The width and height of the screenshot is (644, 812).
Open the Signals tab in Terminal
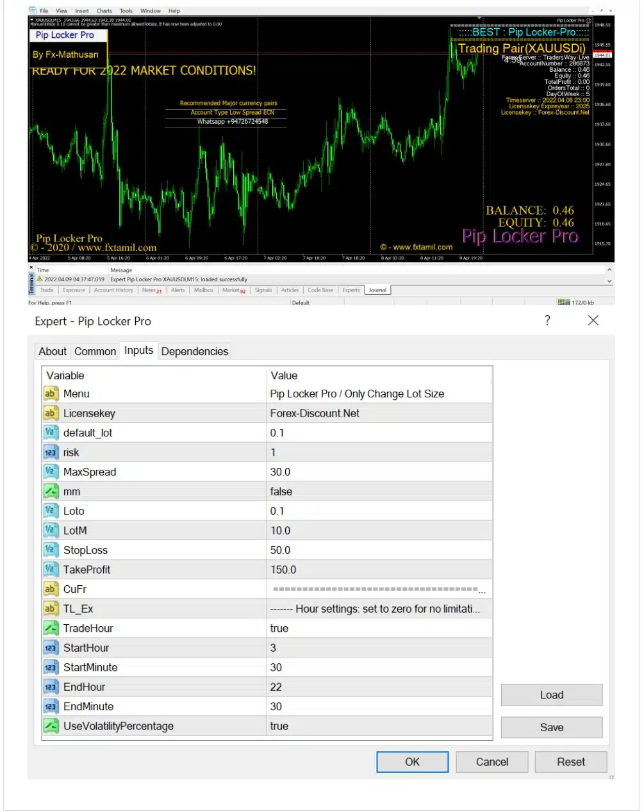263,290
